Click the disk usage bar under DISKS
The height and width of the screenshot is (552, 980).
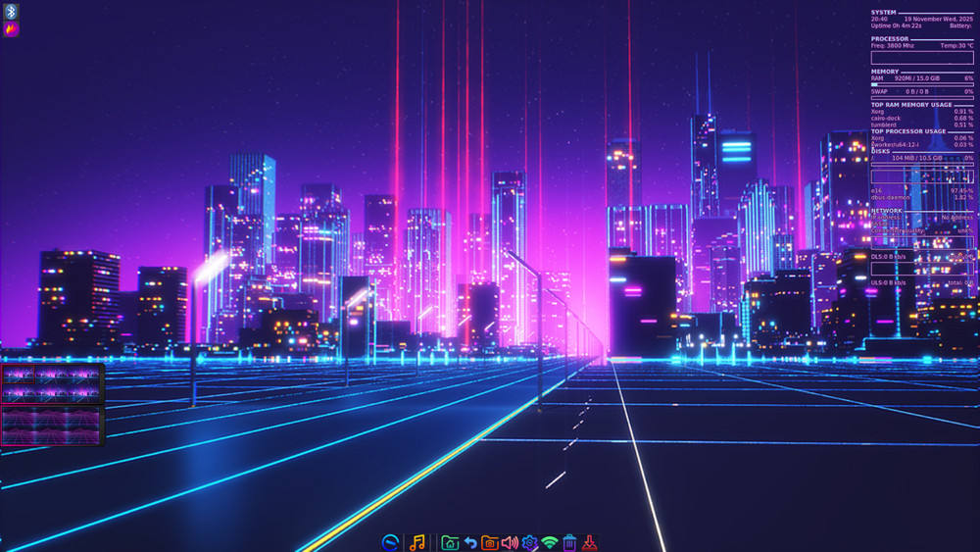[x=922, y=165]
